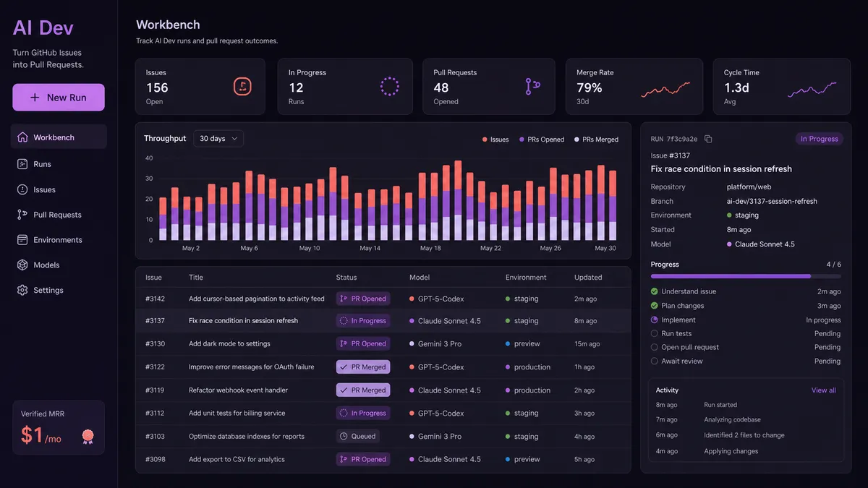868x488 pixels.
Task: Click the Environments server icon
Action: click(22, 240)
